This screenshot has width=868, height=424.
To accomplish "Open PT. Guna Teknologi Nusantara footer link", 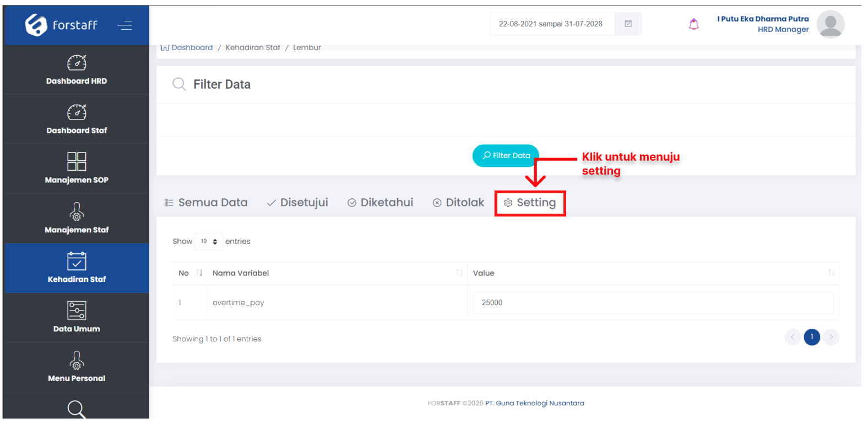I will (535, 404).
